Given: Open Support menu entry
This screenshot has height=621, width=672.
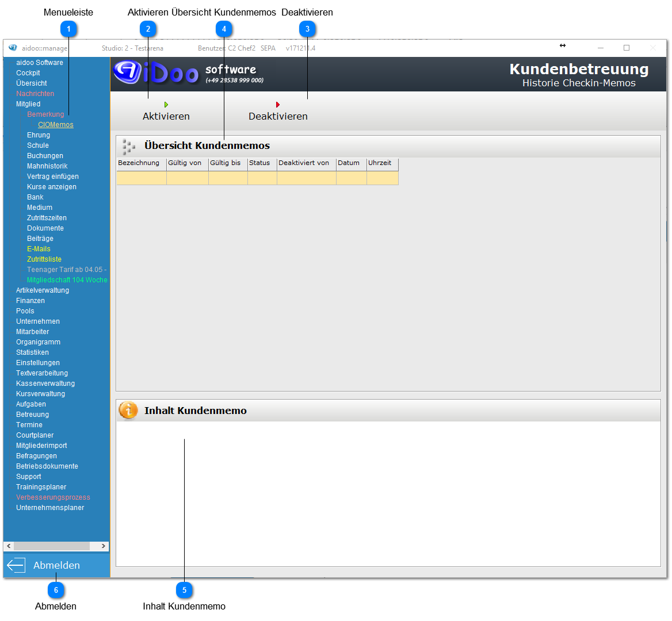Looking at the screenshot, I should 29,477.
